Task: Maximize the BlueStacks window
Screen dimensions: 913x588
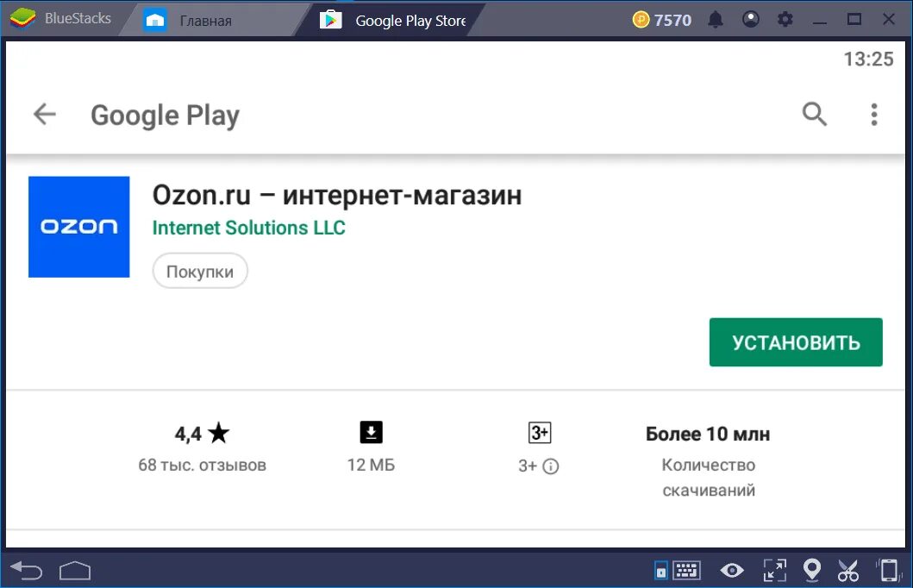Action: click(x=854, y=20)
